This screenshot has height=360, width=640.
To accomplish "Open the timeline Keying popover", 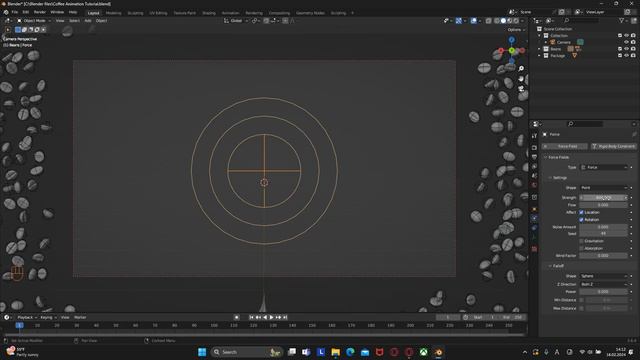I will (x=48, y=317).
